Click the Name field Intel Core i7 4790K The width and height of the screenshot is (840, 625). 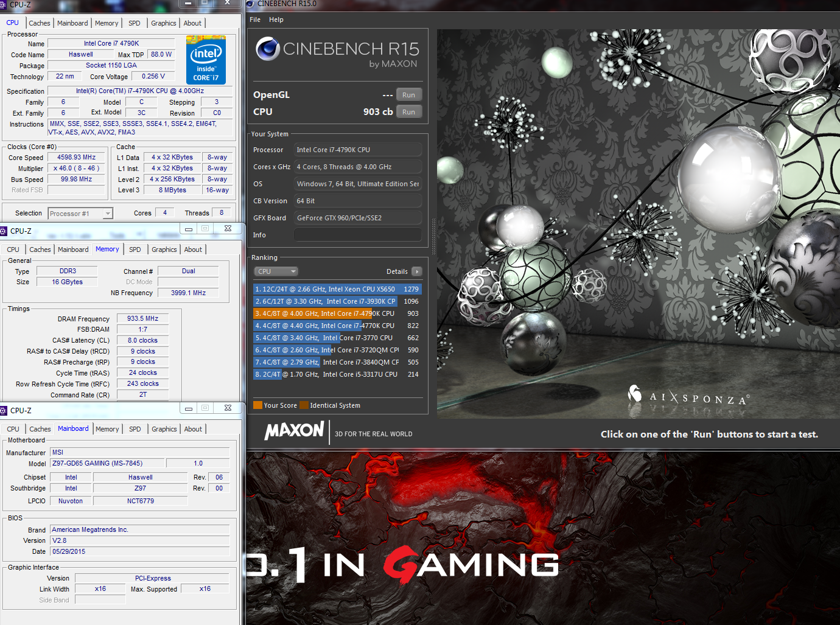tap(111, 43)
